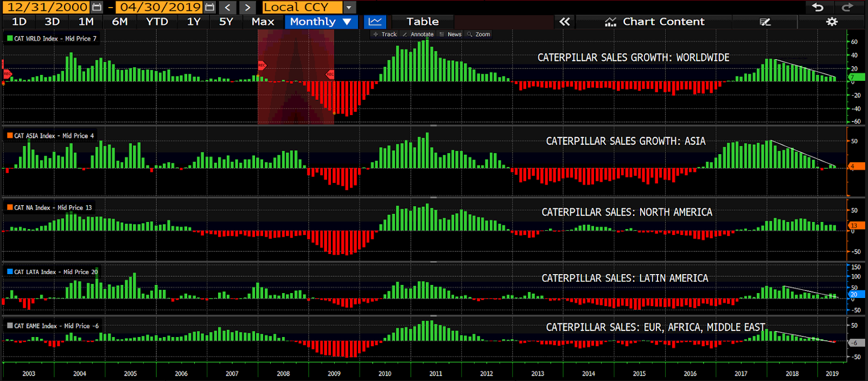Select CAT NA Index - Mid Price legend

(x=53, y=207)
